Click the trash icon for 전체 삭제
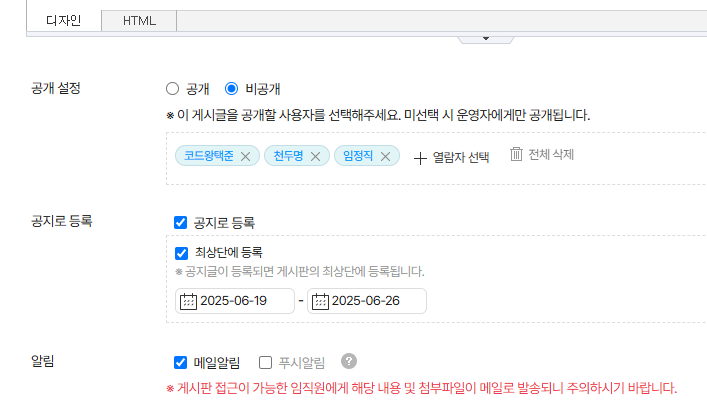The image size is (707, 416). click(x=516, y=155)
